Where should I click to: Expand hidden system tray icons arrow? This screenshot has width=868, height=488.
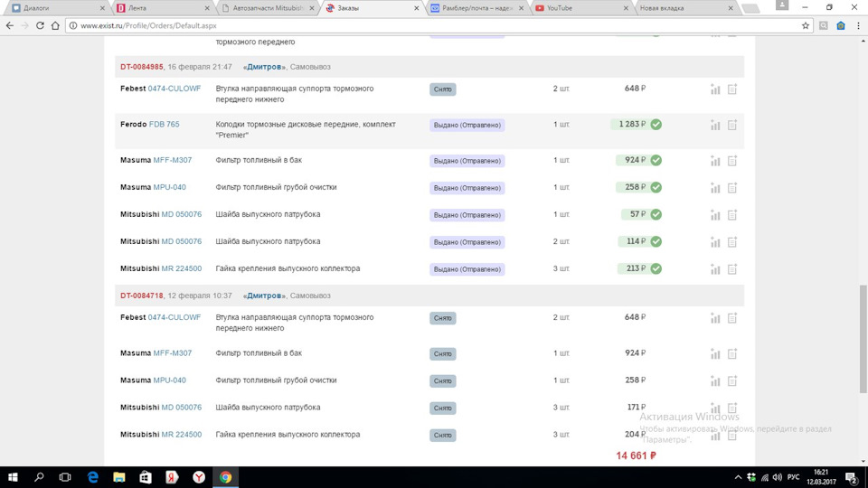(x=738, y=477)
